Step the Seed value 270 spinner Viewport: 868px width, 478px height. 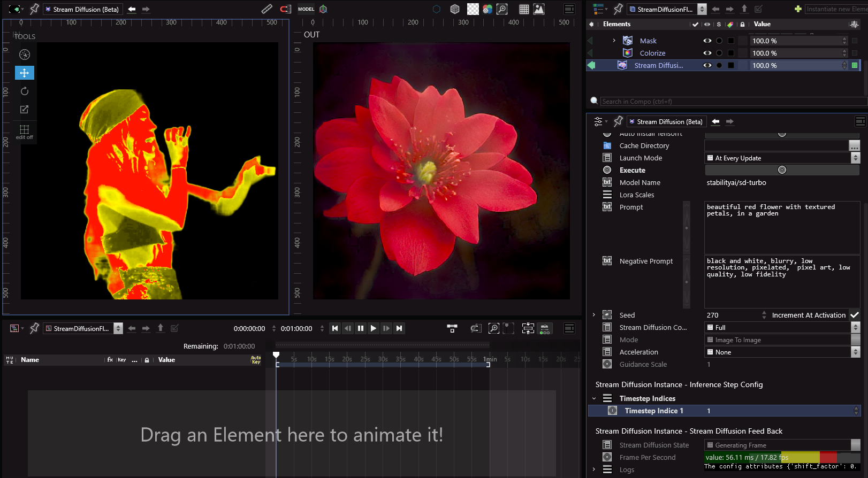tap(764, 315)
